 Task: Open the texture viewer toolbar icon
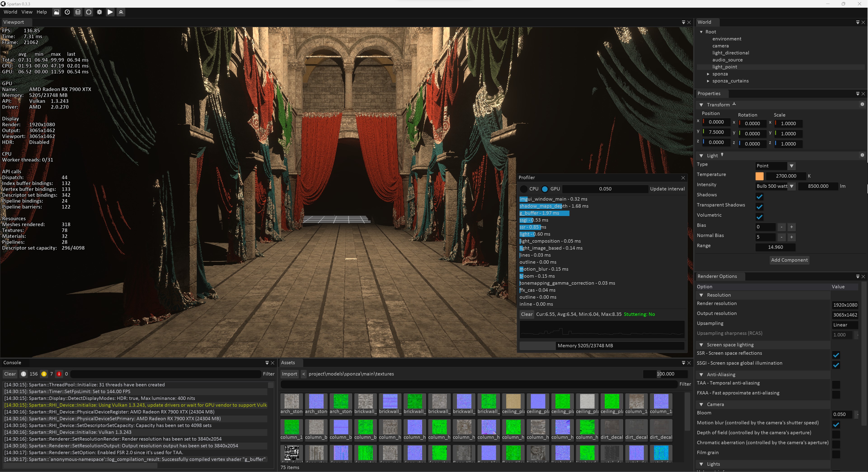click(56, 12)
